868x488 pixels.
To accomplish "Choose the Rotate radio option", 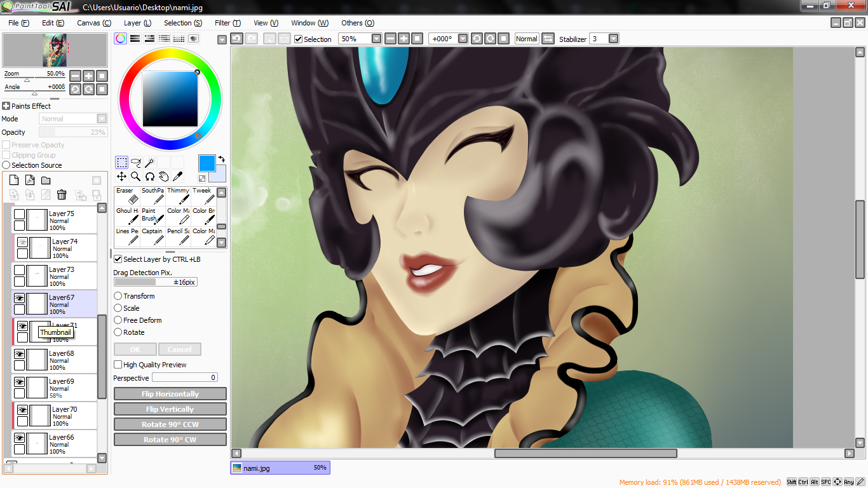I will pyautogui.click(x=118, y=332).
